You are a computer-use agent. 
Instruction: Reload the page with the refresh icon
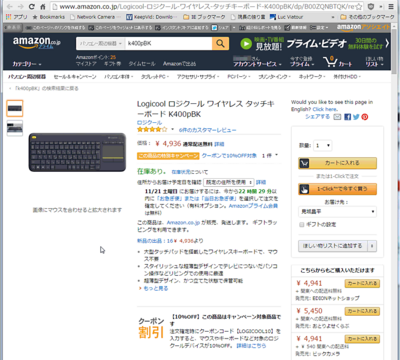pyautogui.click(x=31, y=6)
